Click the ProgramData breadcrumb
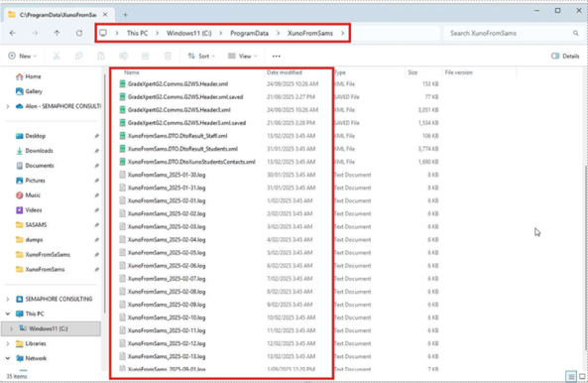 point(249,33)
